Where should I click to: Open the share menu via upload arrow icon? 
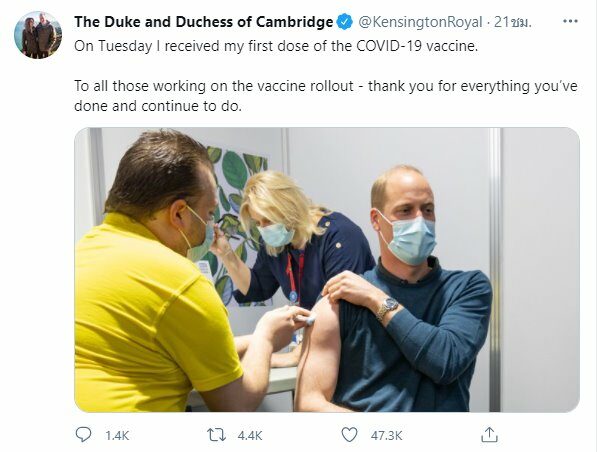coord(489,434)
